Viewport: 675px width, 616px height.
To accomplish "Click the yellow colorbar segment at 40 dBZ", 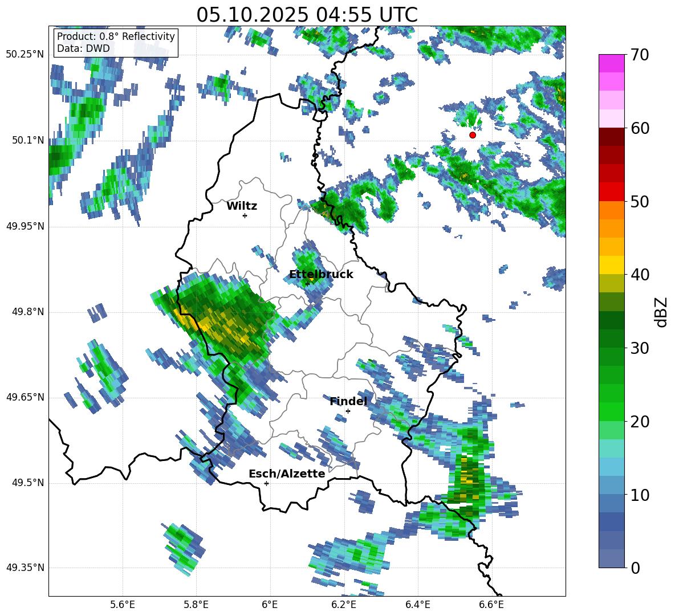I will [611, 265].
